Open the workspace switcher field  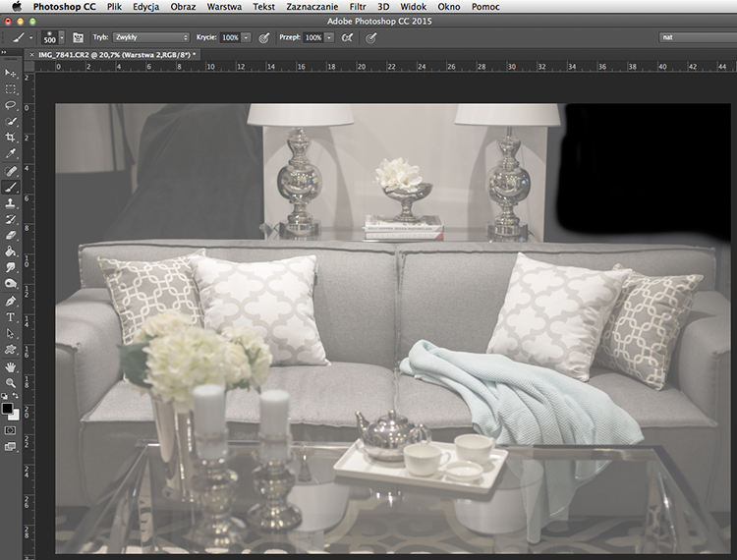pos(698,37)
